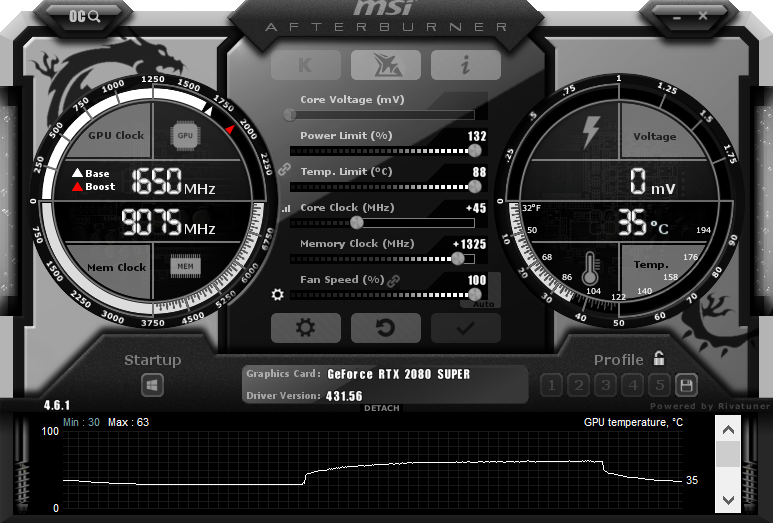773x523 pixels.
Task: Click the 0 mV voltage readout
Action: [x=653, y=181]
